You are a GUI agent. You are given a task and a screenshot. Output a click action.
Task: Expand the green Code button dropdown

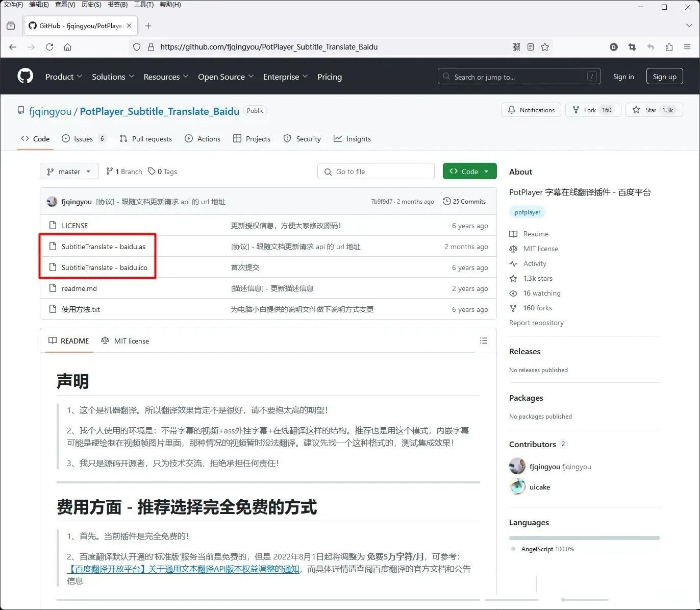[486, 171]
